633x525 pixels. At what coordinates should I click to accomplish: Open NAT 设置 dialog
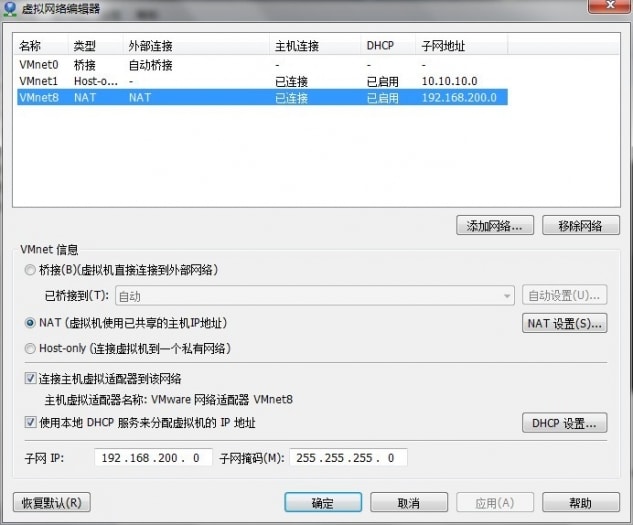click(x=565, y=323)
